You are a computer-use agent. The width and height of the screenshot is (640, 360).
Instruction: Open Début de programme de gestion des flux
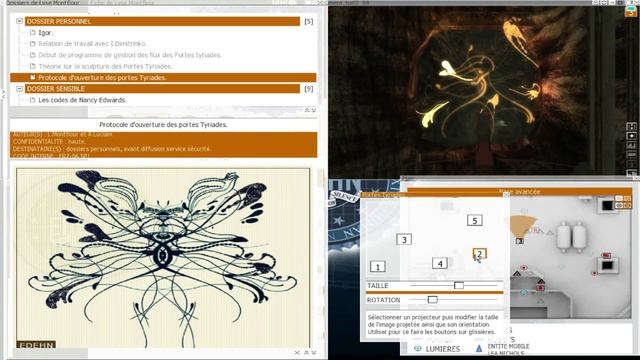click(130, 55)
